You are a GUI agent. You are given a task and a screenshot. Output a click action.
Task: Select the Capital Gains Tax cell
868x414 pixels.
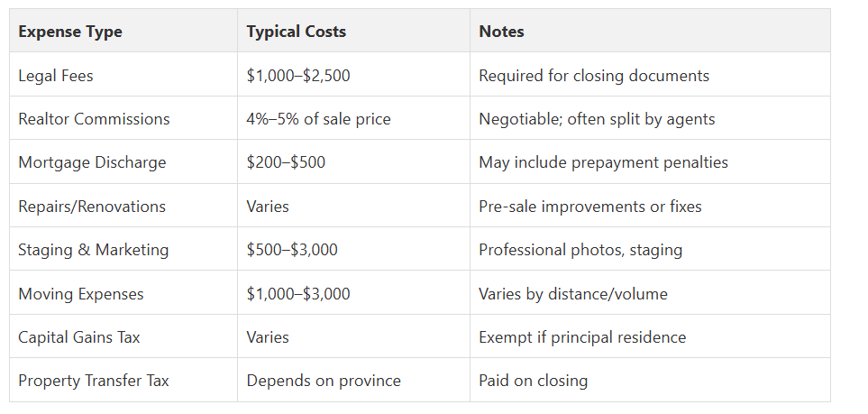pos(79,337)
